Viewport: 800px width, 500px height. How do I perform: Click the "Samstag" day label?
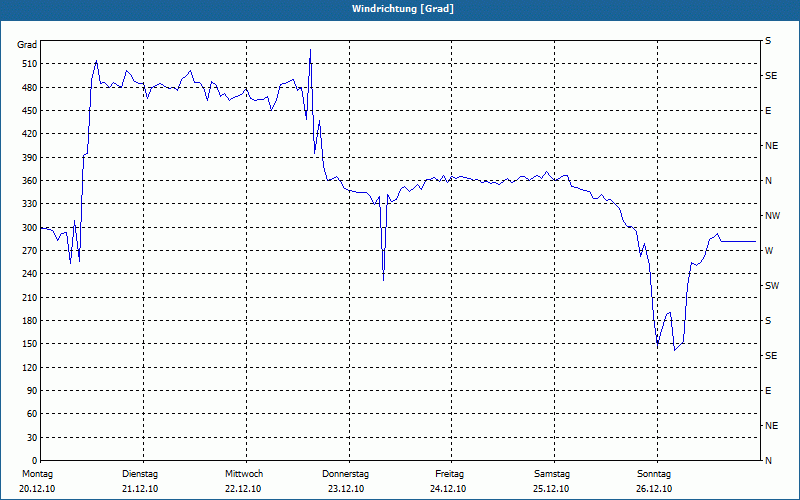(552, 474)
